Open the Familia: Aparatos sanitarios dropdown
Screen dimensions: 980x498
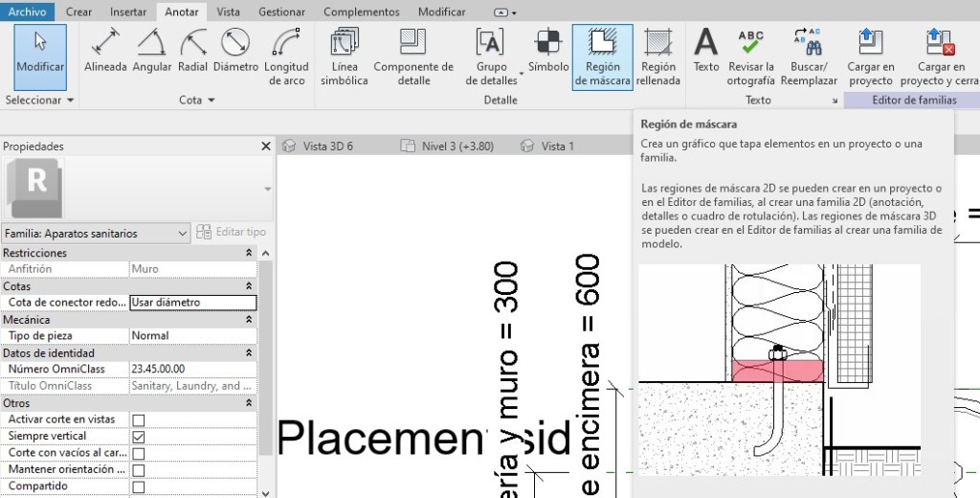click(96, 233)
